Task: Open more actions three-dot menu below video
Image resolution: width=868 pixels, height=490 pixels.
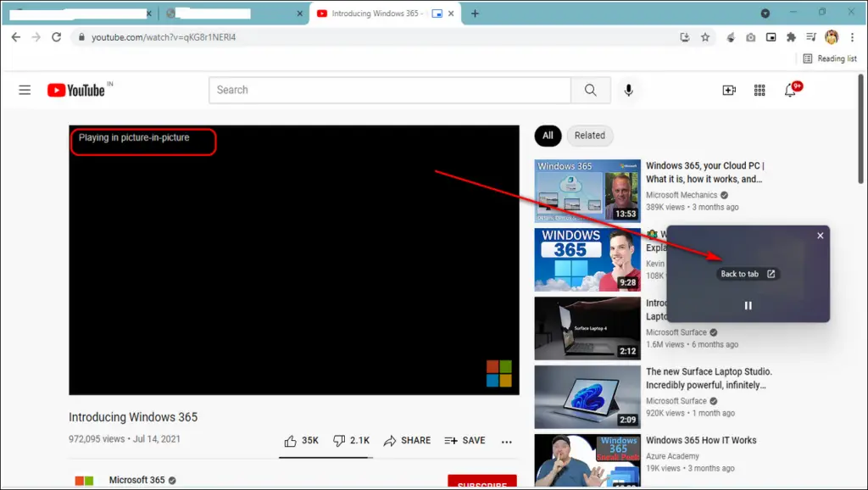Action: 507,442
